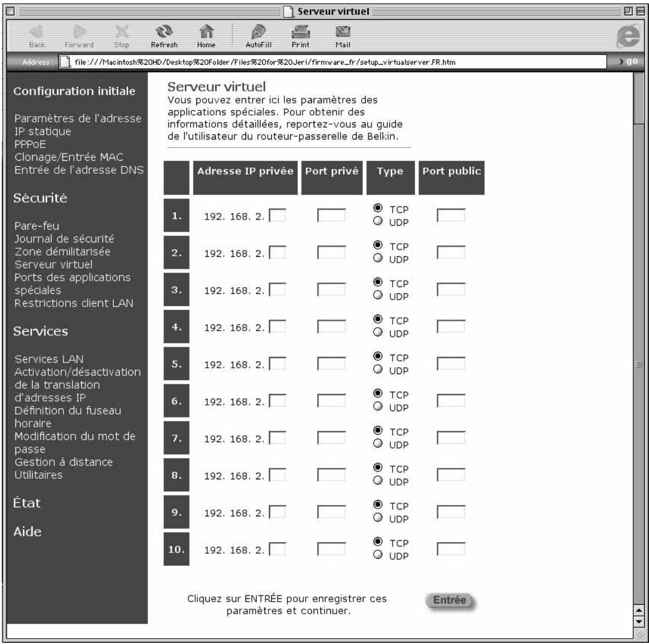Viewport: 649px width, 644px height.
Task: Open the Sécurité menu section
Action: tap(40, 198)
